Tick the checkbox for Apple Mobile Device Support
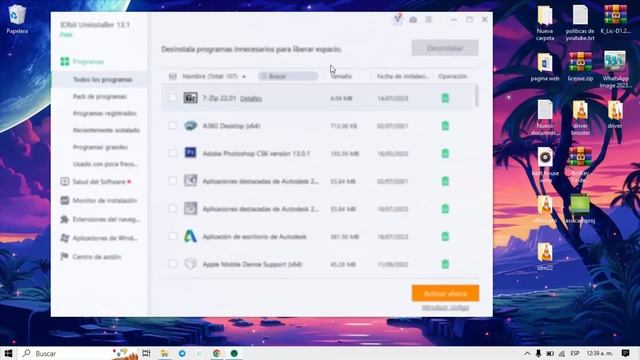The height and width of the screenshot is (360, 640). click(x=173, y=264)
